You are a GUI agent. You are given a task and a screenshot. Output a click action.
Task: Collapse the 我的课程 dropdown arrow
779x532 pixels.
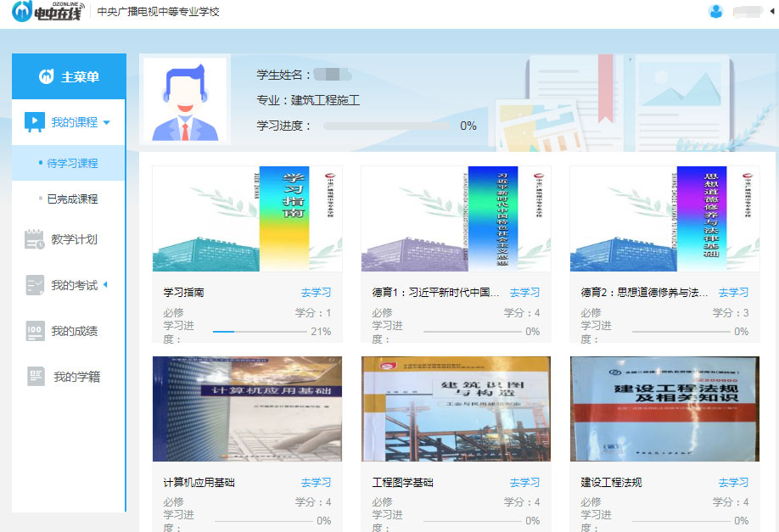point(107,123)
